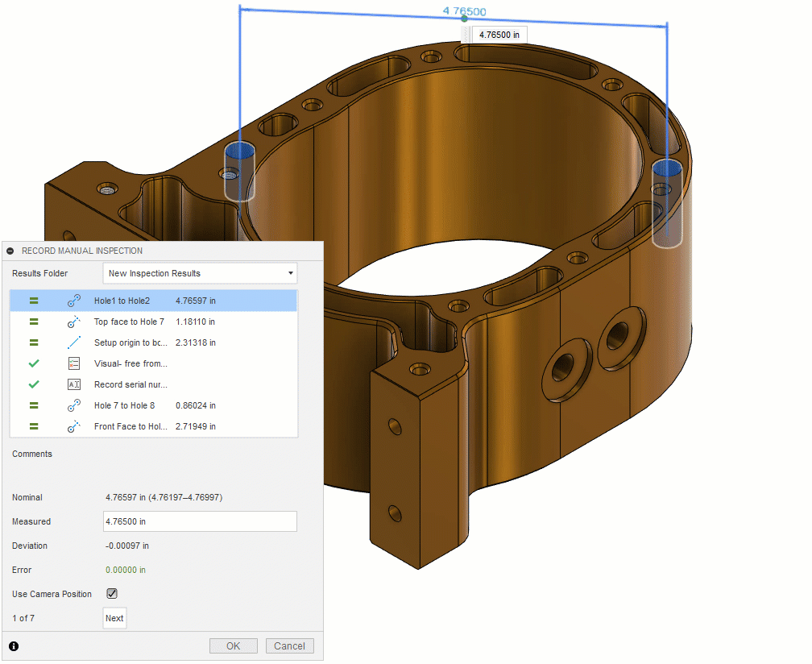The width and height of the screenshot is (812, 664).
Task: Click the Visual inspection green checkmark status
Action: (x=34, y=363)
